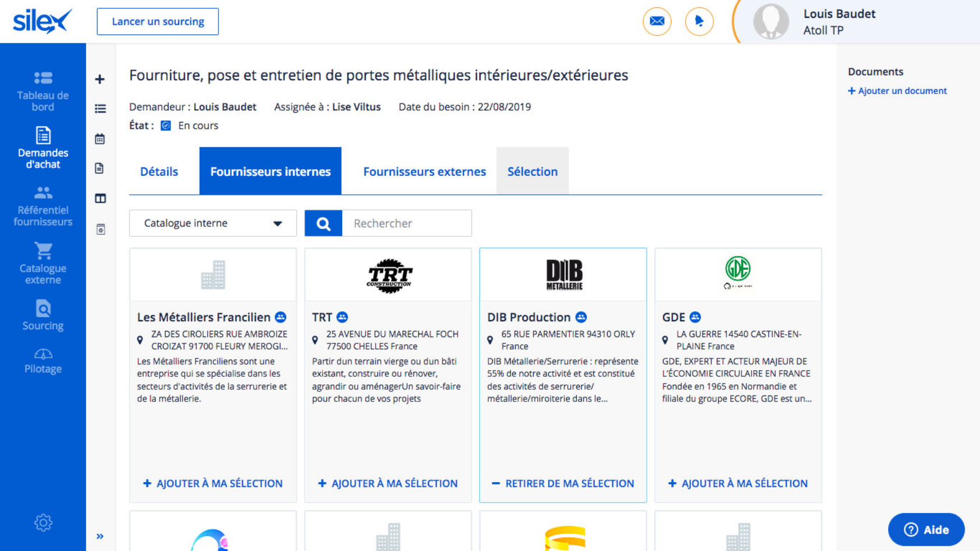This screenshot has width=980, height=551.
Task: Click Lancer un sourcing button
Action: pos(158,21)
